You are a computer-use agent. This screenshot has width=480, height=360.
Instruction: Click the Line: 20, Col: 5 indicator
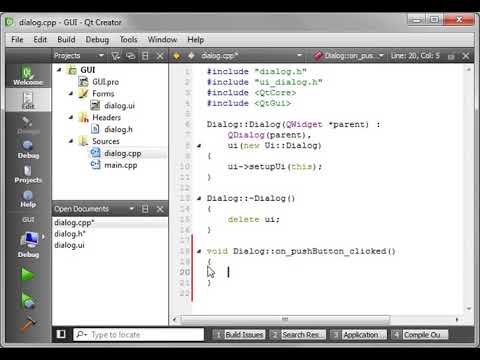[x=415, y=56]
